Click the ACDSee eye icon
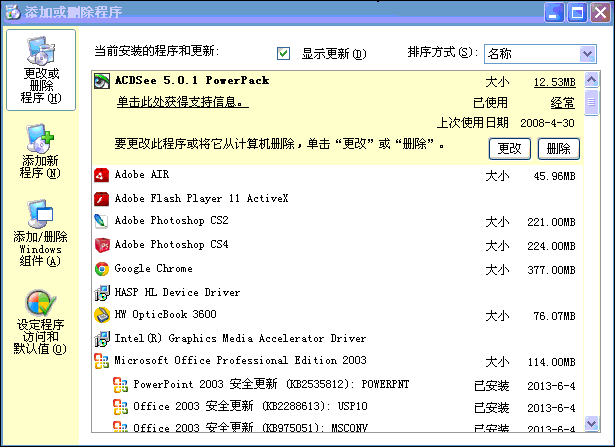Viewport: 615px width, 447px height. pos(102,81)
